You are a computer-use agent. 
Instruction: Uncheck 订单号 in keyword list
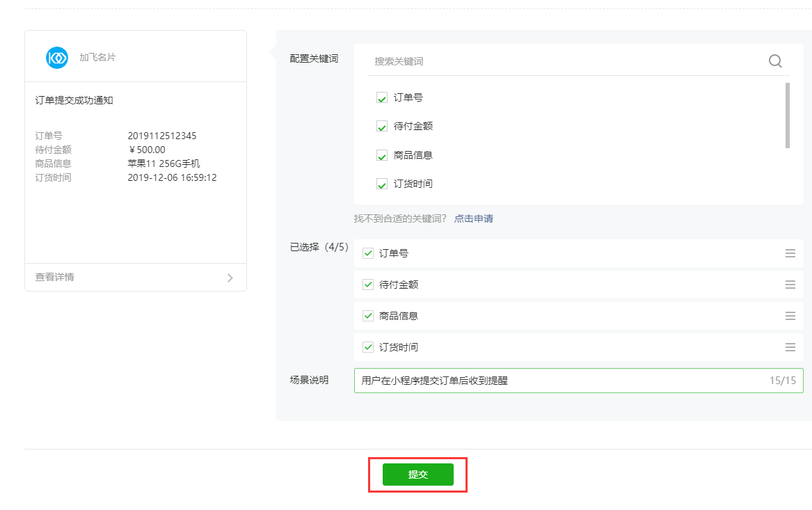click(x=382, y=98)
